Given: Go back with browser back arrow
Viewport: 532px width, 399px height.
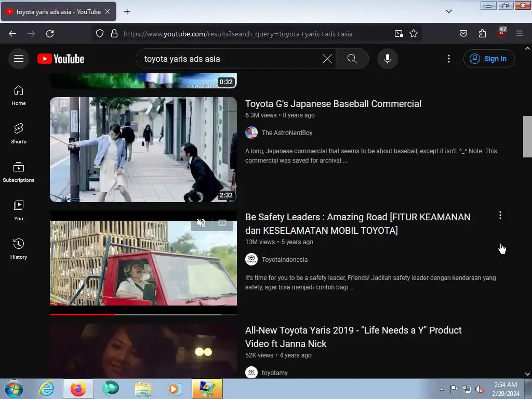Looking at the screenshot, I should 12,34.
